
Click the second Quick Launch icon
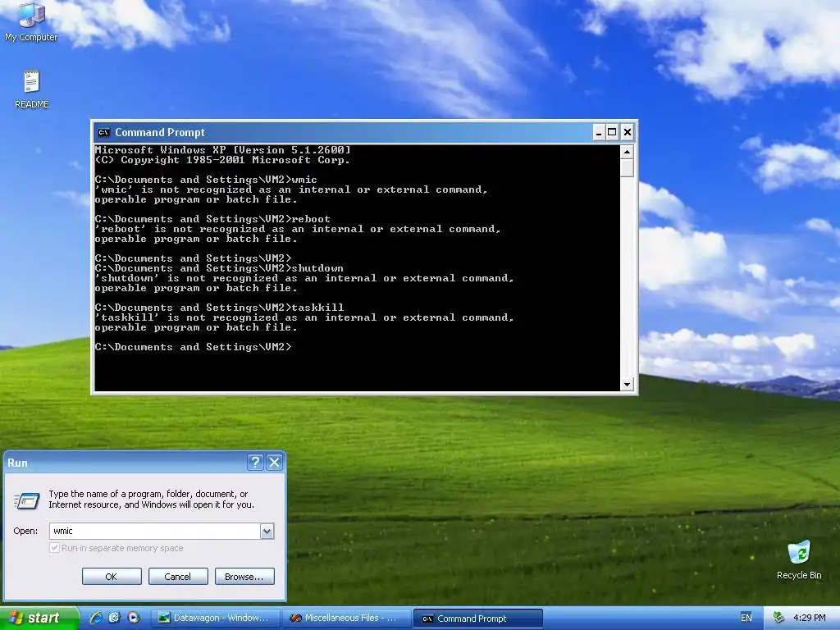pos(114,618)
